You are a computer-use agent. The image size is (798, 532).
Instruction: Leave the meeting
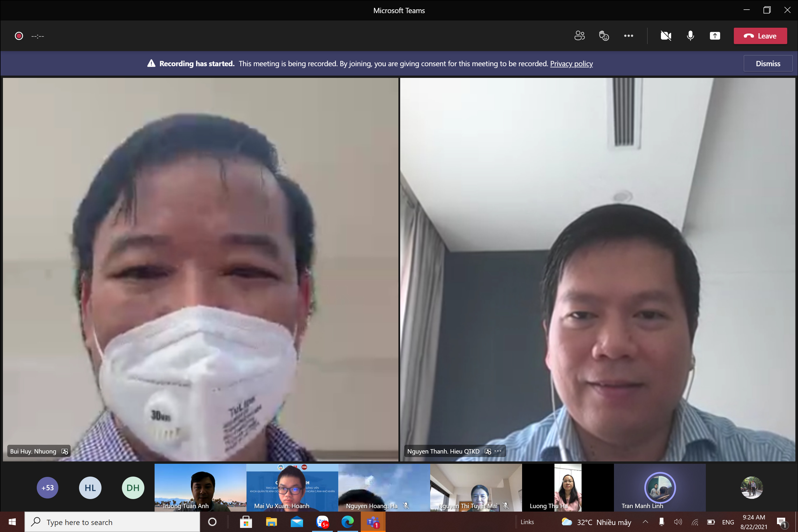click(760, 36)
